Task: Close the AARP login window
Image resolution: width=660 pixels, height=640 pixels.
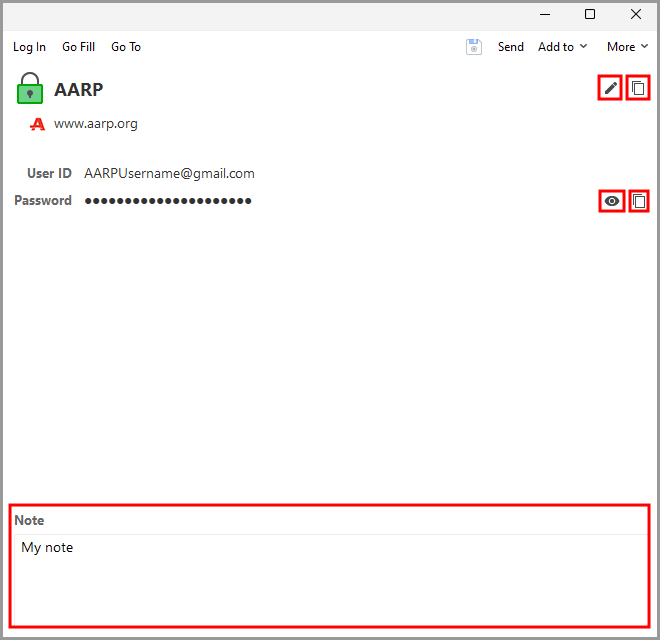Action: pyautogui.click(x=636, y=14)
